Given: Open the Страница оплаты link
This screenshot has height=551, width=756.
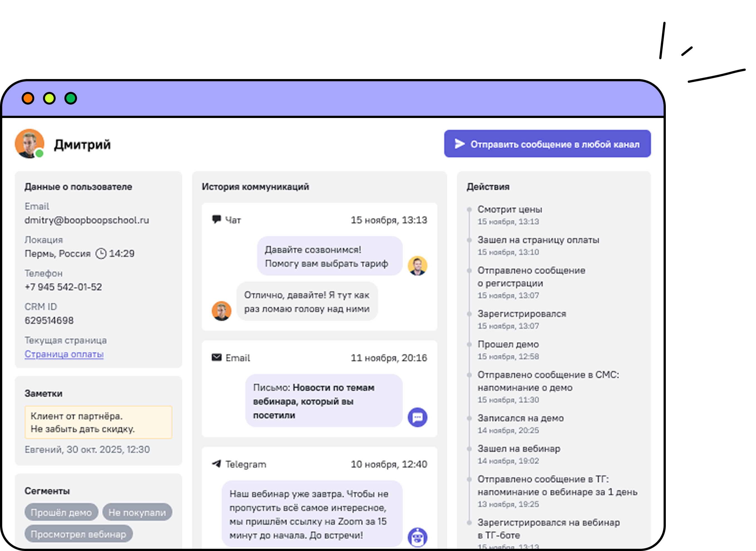Looking at the screenshot, I should pos(64,354).
